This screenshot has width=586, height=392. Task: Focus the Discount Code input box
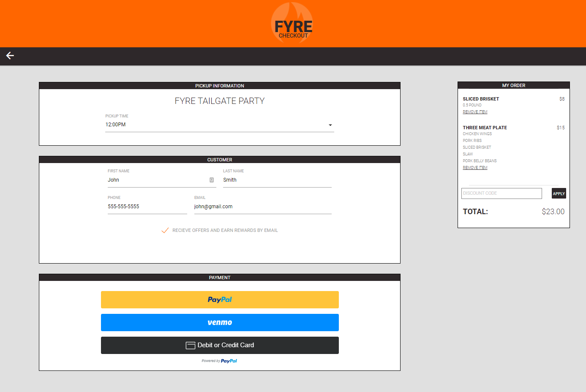coord(502,193)
